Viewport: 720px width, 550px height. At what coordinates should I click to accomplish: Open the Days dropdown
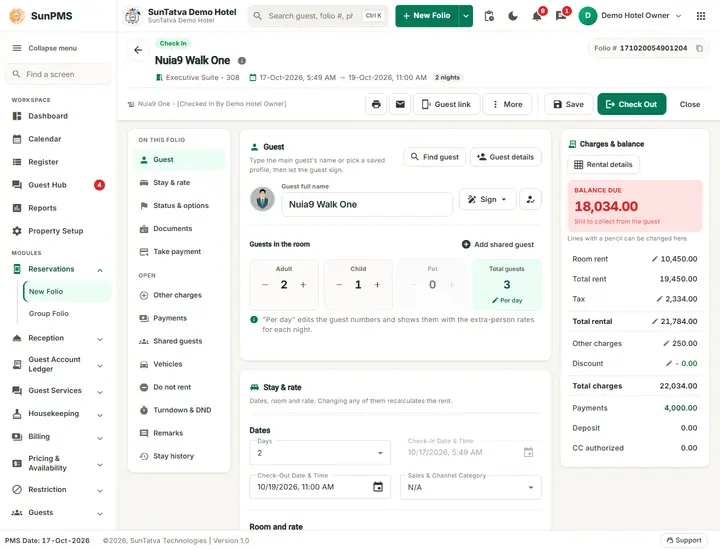point(320,453)
